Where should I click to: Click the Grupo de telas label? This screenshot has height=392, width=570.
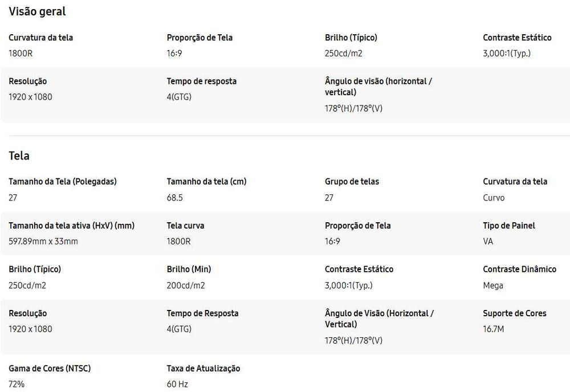click(x=352, y=182)
